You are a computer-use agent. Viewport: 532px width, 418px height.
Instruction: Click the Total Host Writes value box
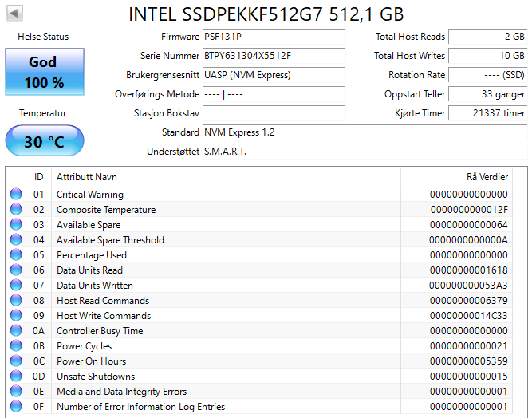point(487,56)
